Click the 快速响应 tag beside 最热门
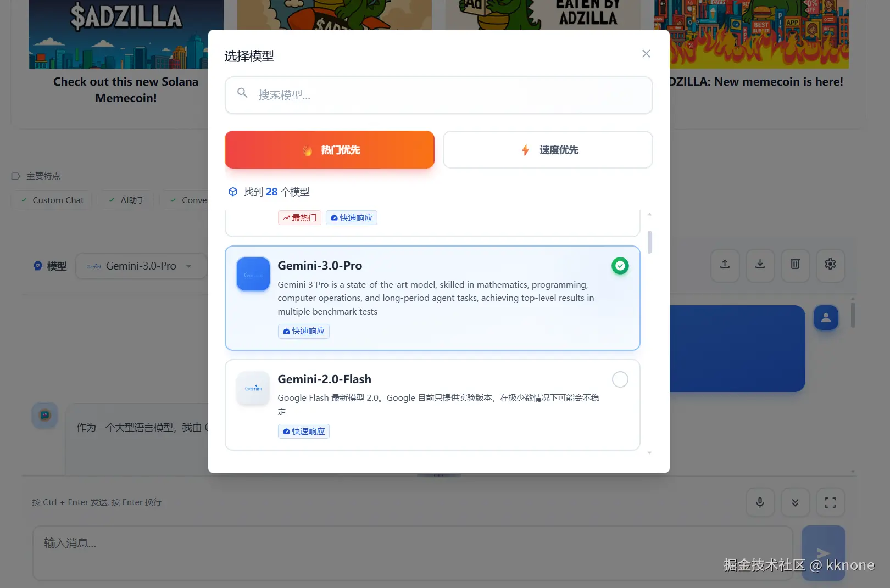Viewport: 890px width, 588px height. pos(352,218)
